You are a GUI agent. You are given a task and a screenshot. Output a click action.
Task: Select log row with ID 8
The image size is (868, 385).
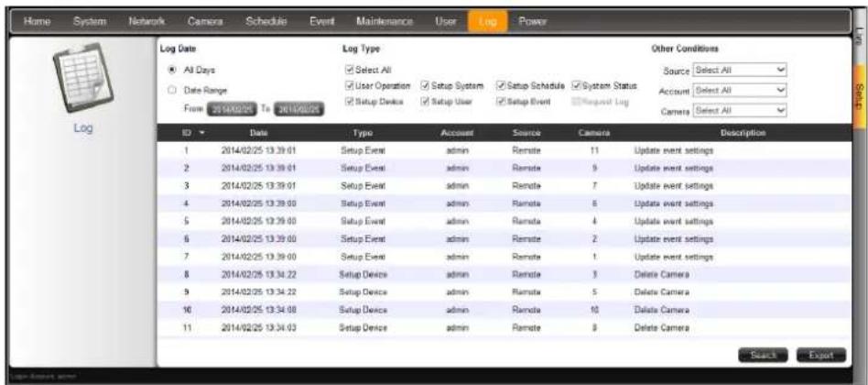coord(504,274)
